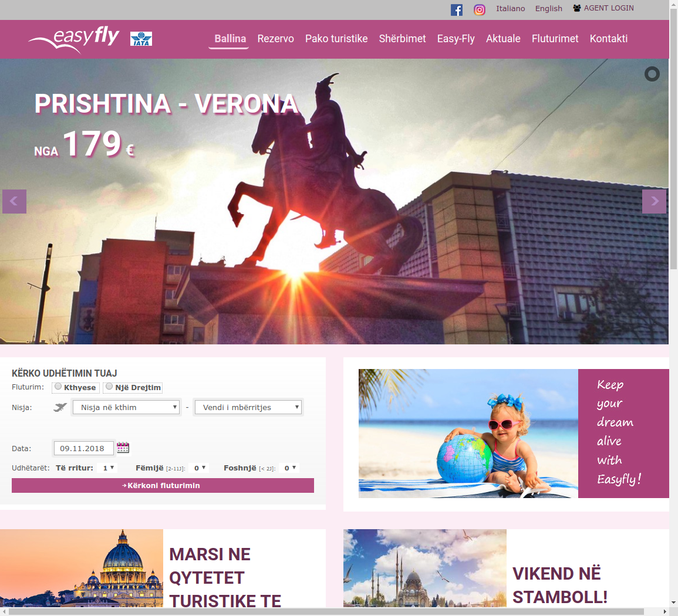
Task: Open the calendar date picker icon
Action: coord(123,448)
